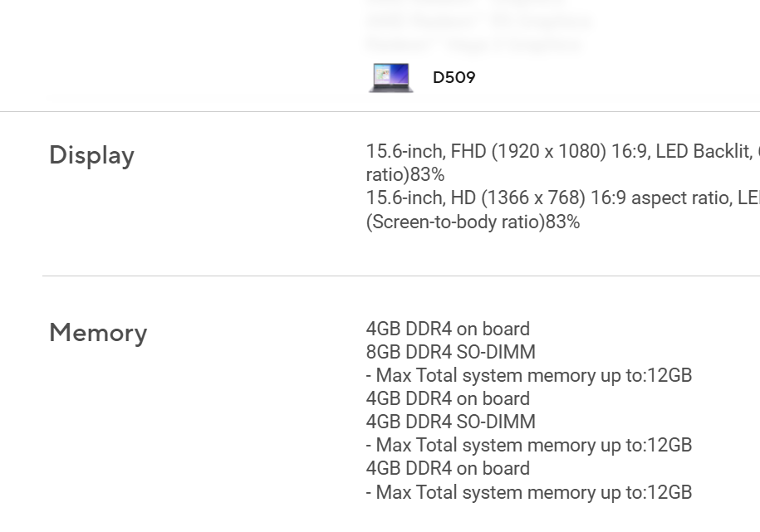Click the "8GB DDR4 SO-DIMM" line

(450, 352)
